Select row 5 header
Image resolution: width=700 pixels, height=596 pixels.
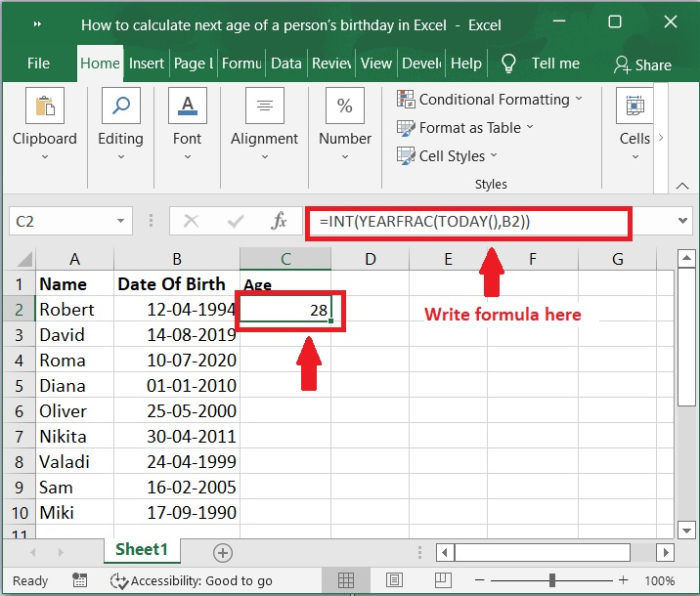(19, 386)
